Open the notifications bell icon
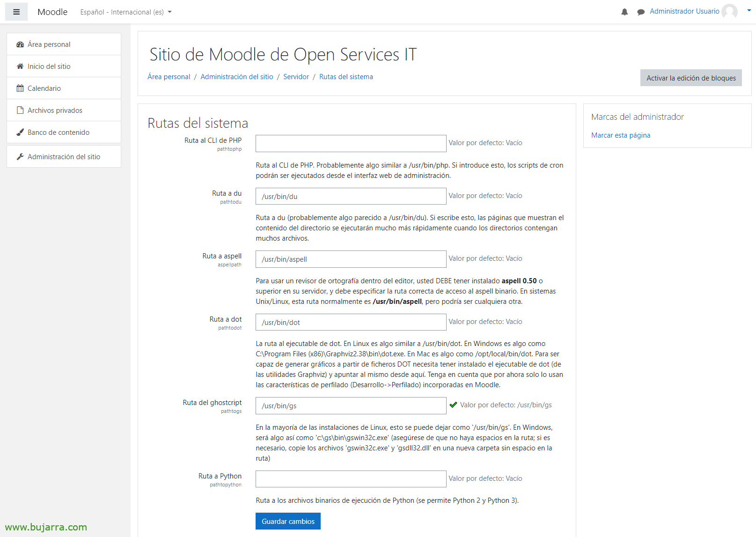The width and height of the screenshot is (756, 537). pos(624,12)
